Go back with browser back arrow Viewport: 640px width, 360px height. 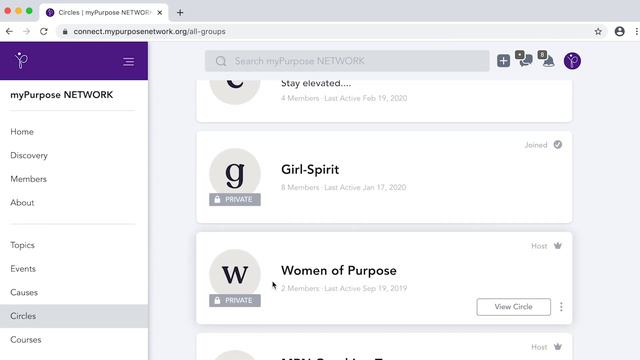coord(9,31)
